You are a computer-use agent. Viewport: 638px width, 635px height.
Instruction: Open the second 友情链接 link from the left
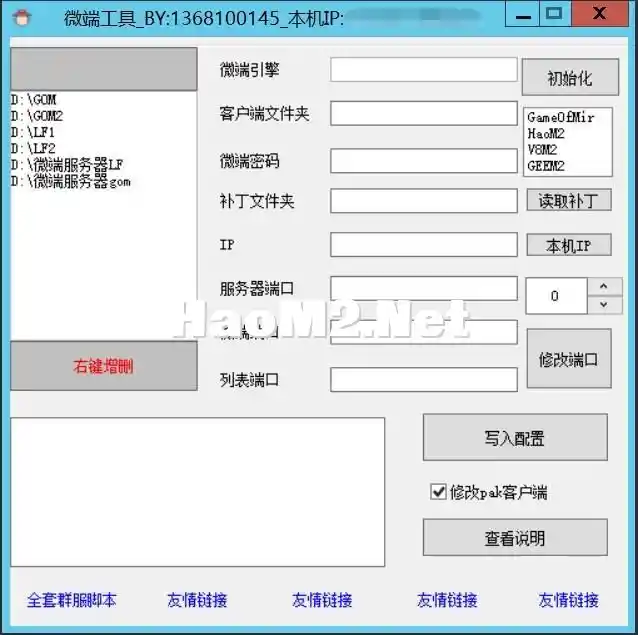click(322, 600)
